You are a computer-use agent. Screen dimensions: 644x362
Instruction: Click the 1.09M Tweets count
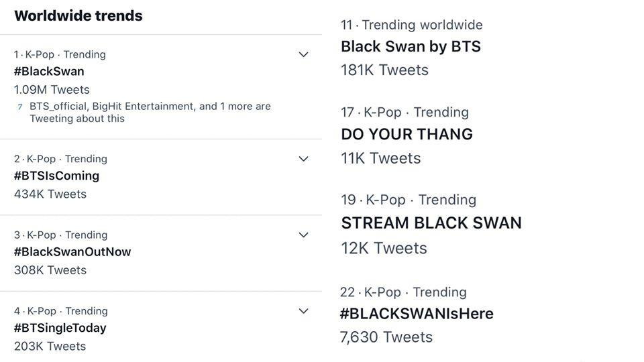pyautogui.click(x=52, y=89)
